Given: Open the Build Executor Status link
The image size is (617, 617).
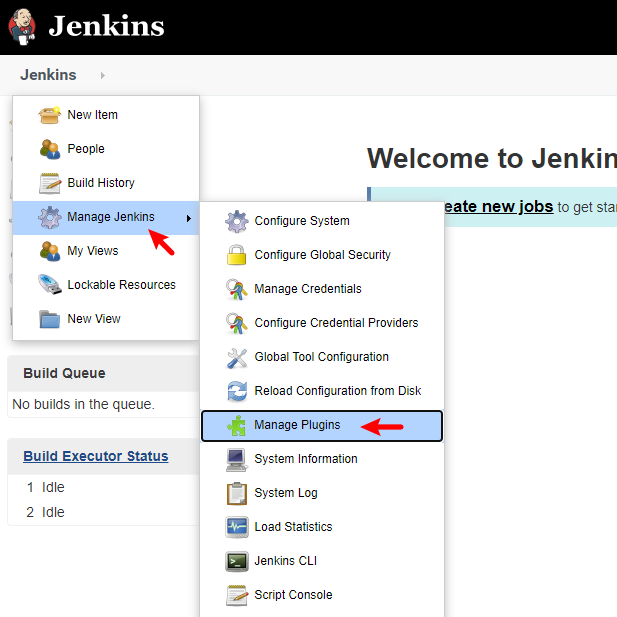Looking at the screenshot, I should coord(96,456).
